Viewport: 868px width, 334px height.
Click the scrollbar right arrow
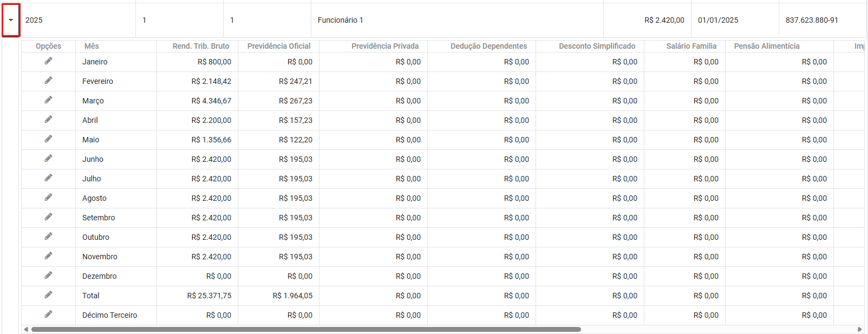pos(860,329)
